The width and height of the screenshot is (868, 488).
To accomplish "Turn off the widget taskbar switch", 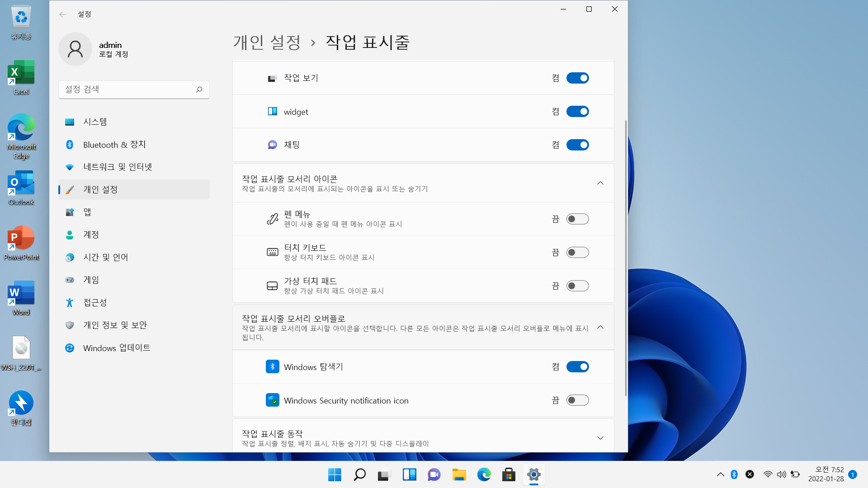I will tap(577, 112).
